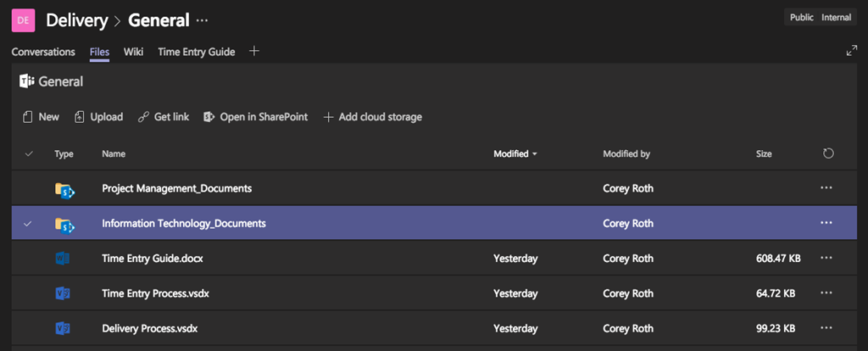The height and width of the screenshot is (351, 868).
Task: Click the Public label badge
Action: (x=802, y=17)
